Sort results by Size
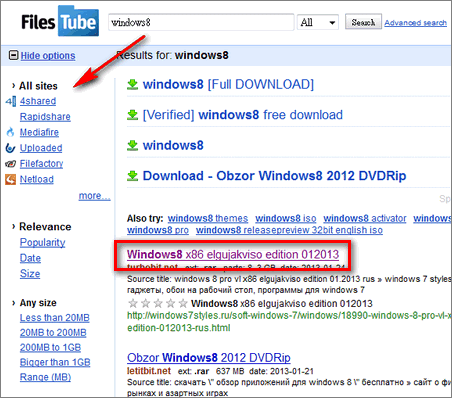The height and width of the screenshot is (398, 452). click(30, 274)
